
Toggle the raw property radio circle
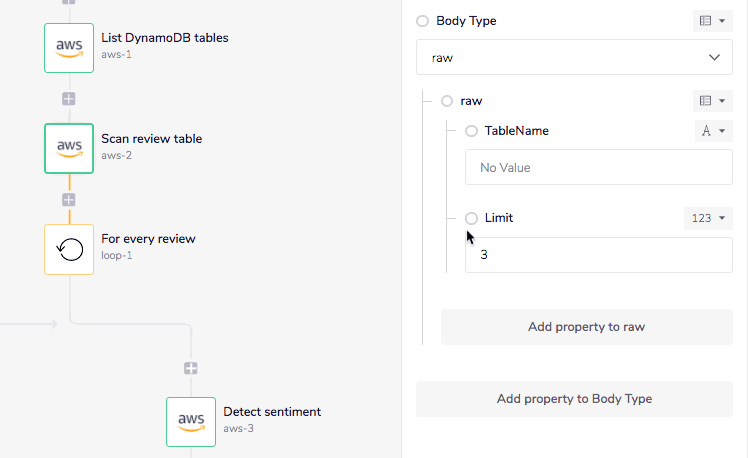click(x=447, y=101)
